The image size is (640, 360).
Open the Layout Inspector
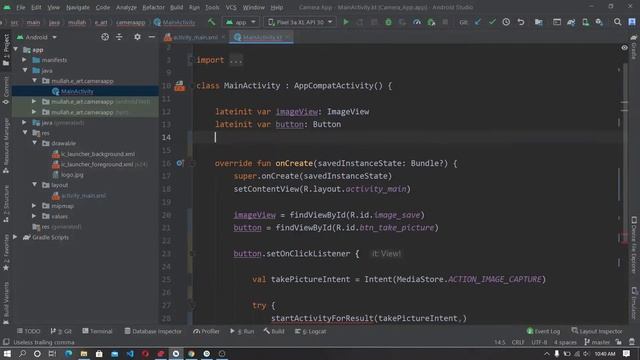597,331
